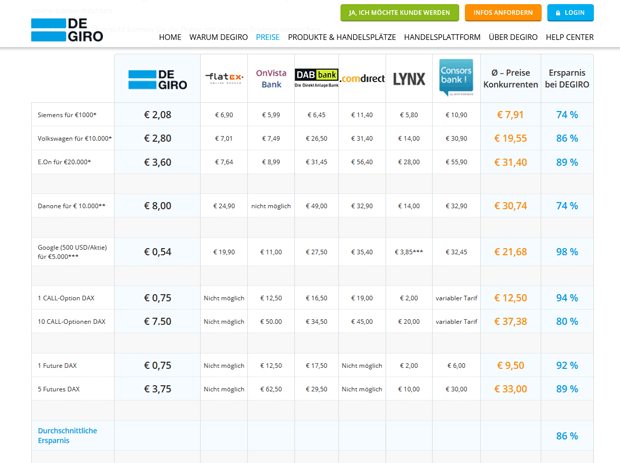Click the '92 %' savings value
This screenshot has height=463, width=620.
click(x=567, y=365)
